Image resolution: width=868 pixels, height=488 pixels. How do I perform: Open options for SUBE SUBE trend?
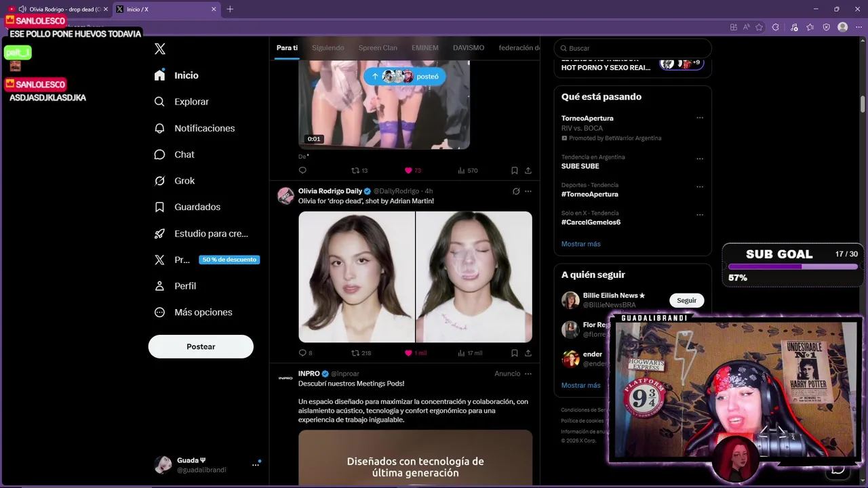pos(700,159)
